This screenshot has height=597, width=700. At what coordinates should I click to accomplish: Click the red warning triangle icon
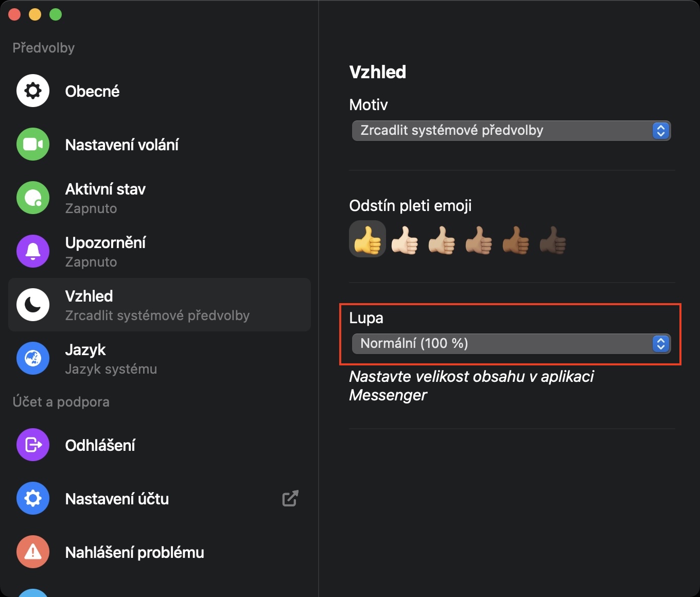[33, 552]
